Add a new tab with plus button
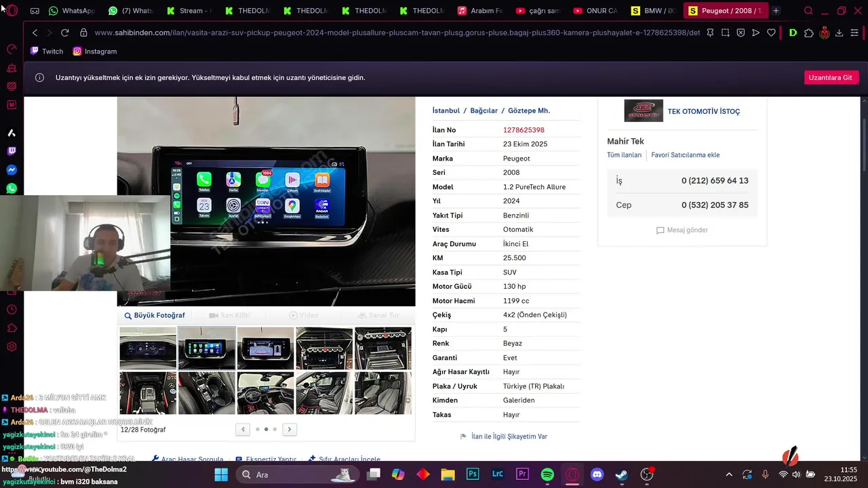 click(x=776, y=11)
